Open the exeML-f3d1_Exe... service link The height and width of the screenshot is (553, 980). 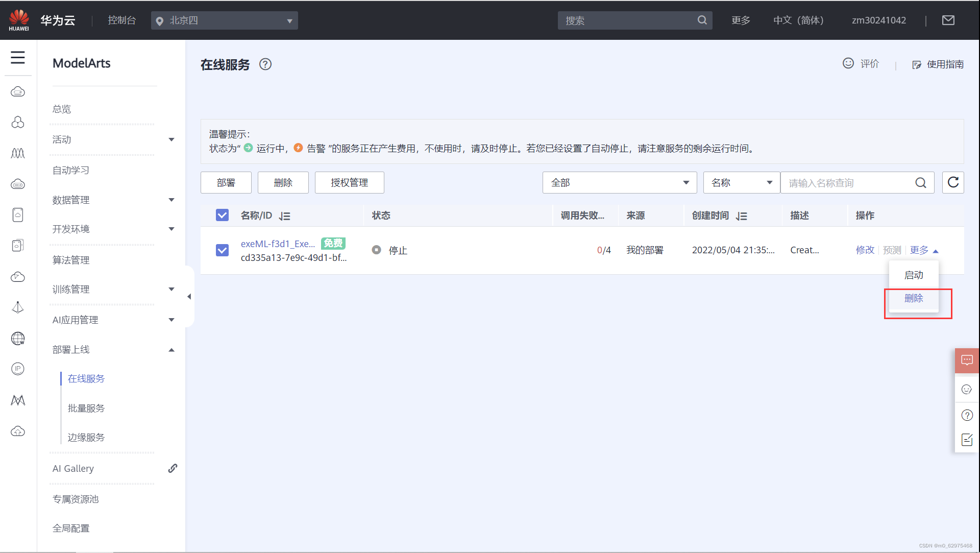tap(278, 244)
